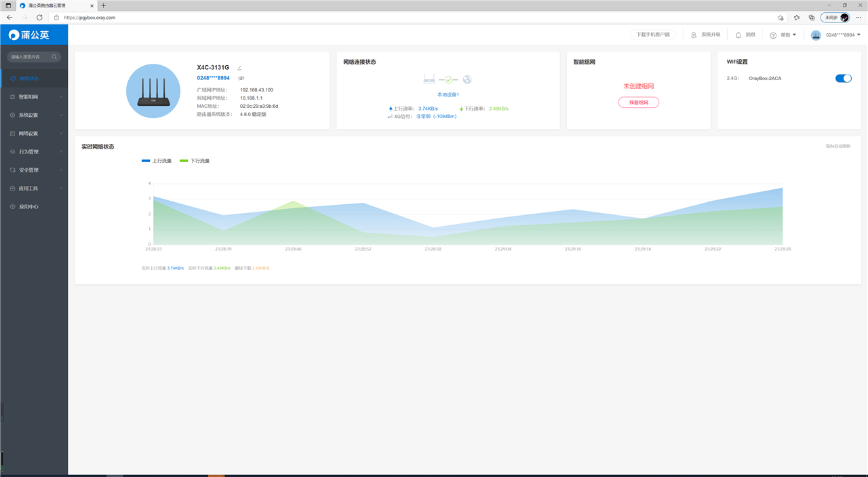This screenshot has width=868, height=477.
Task: Toggle 上行流量 series in chart legend
Action: tap(156, 161)
